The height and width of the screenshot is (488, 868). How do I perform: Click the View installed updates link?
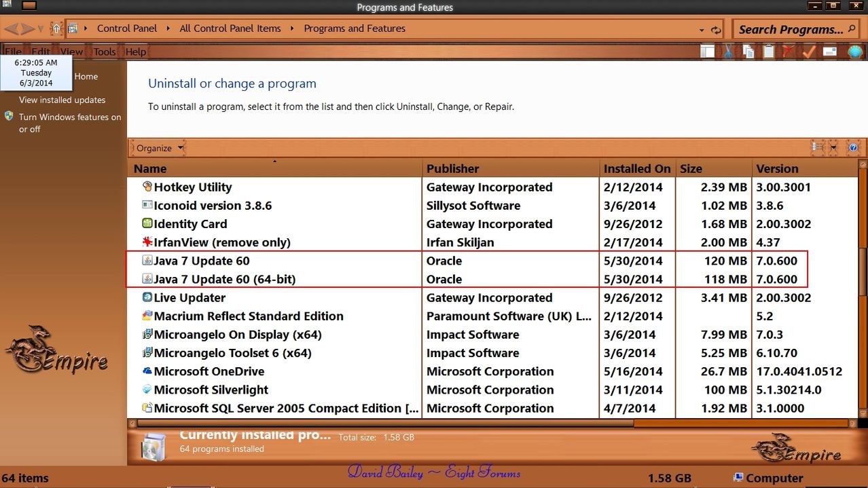62,100
